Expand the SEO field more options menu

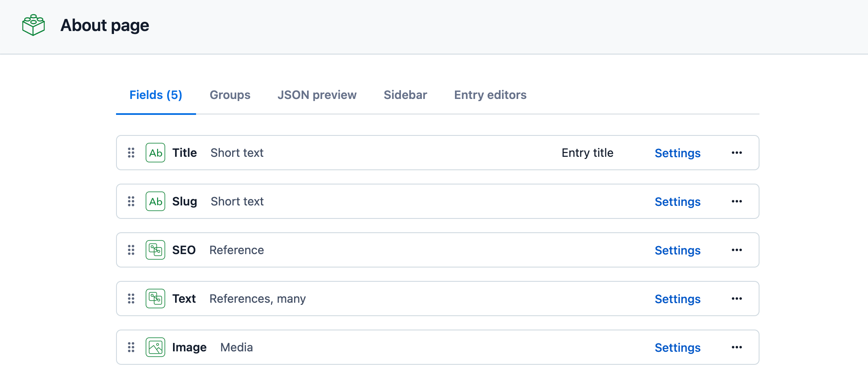click(x=737, y=250)
